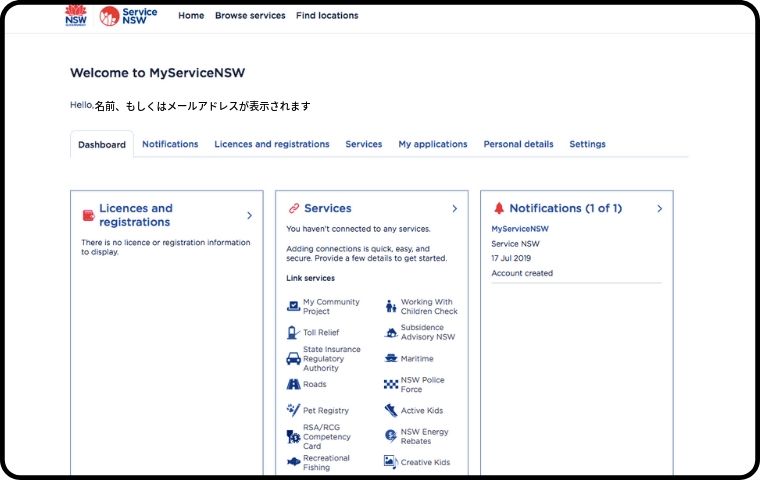Click the Recreational Fishing link text
The image size is (760, 480).
[x=326, y=463]
